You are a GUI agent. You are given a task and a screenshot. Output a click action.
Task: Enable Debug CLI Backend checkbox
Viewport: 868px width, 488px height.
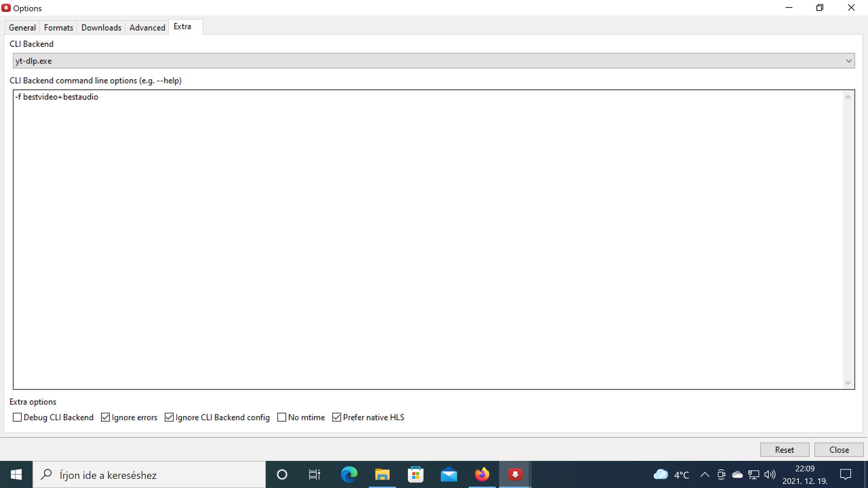tap(17, 417)
